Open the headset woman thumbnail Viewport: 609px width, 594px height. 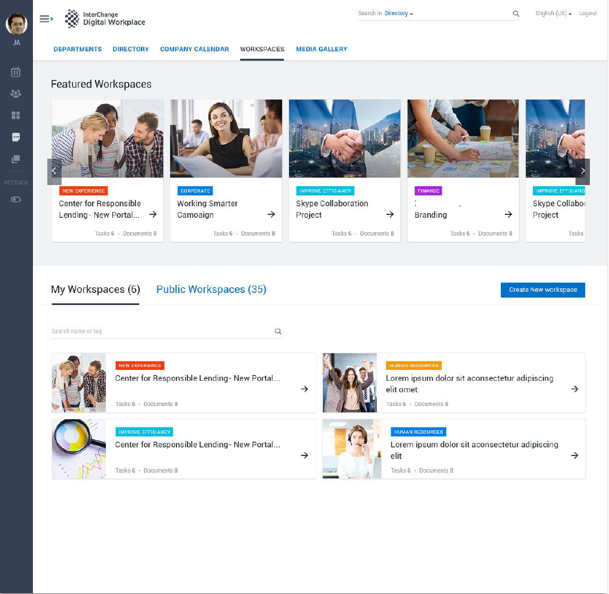tap(352, 449)
